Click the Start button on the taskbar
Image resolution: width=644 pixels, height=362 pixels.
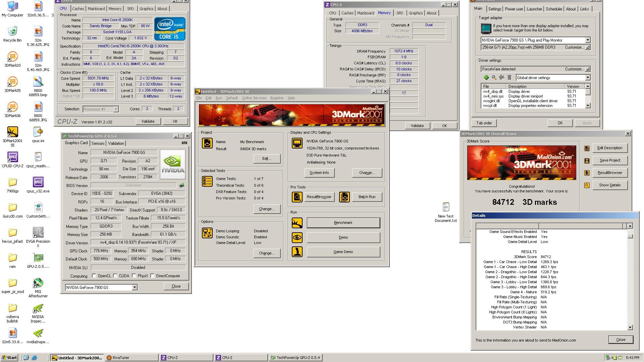point(9,358)
